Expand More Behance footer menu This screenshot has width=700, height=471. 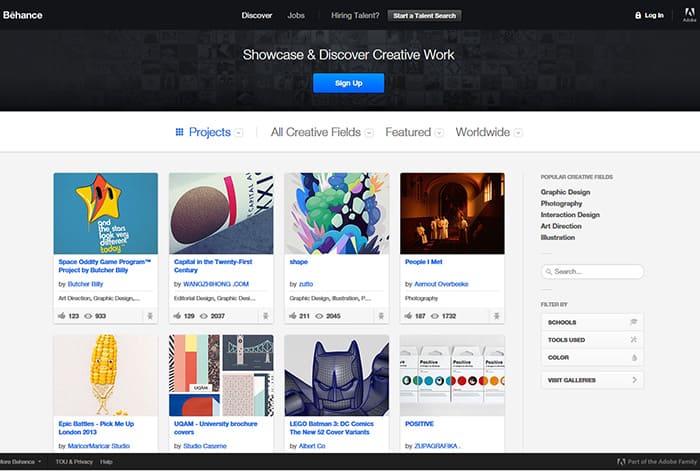20,462
